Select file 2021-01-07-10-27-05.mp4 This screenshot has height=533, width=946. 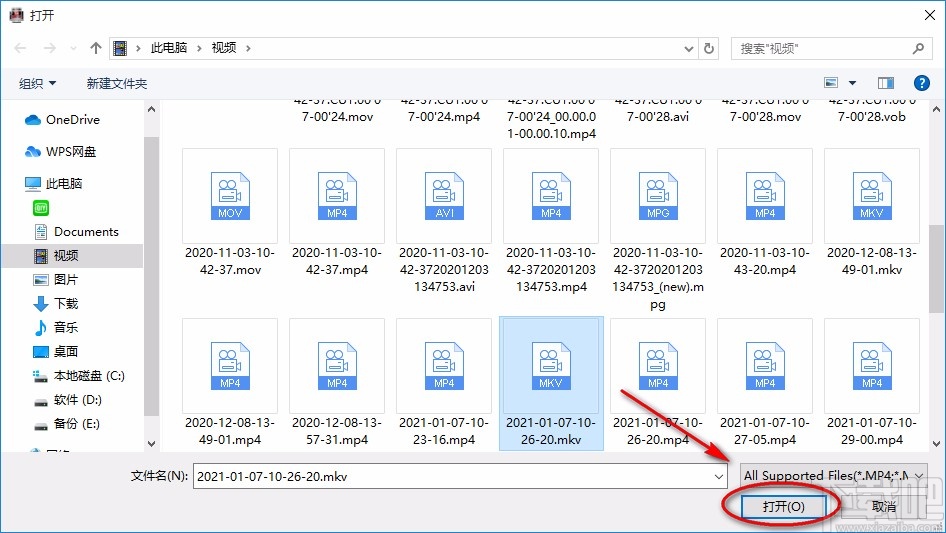tap(765, 383)
